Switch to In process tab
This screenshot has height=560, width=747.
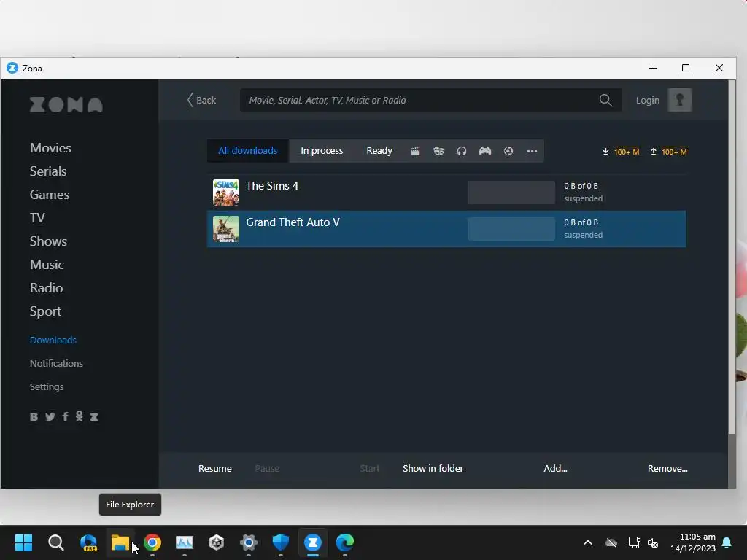(x=322, y=150)
